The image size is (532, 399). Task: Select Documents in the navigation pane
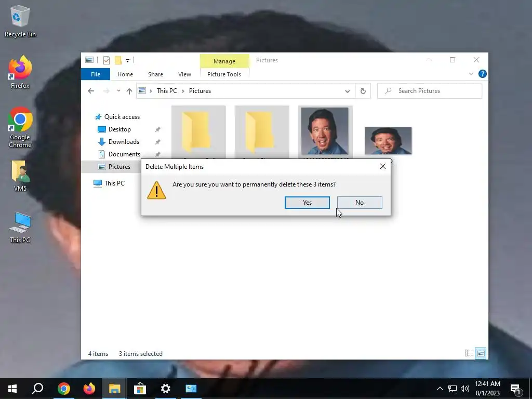point(124,154)
